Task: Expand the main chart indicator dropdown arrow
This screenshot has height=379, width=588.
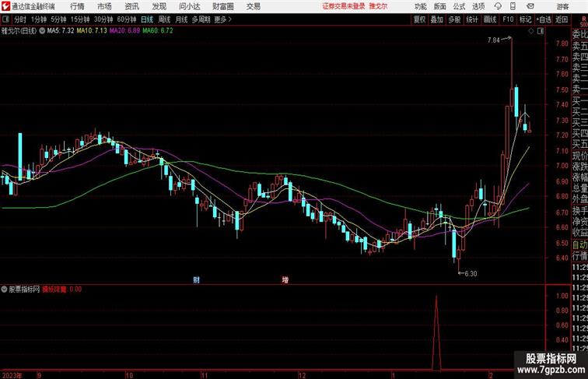Action: 42,31
